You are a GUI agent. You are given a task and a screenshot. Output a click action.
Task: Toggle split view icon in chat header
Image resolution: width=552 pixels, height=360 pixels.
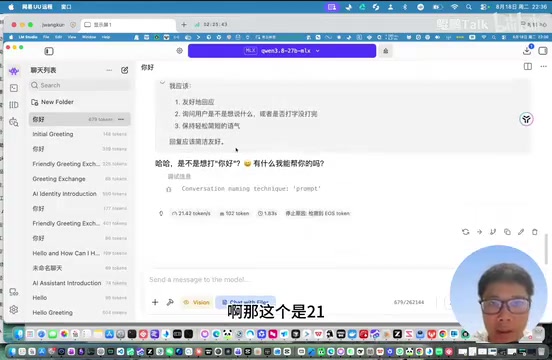(x=528, y=67)
